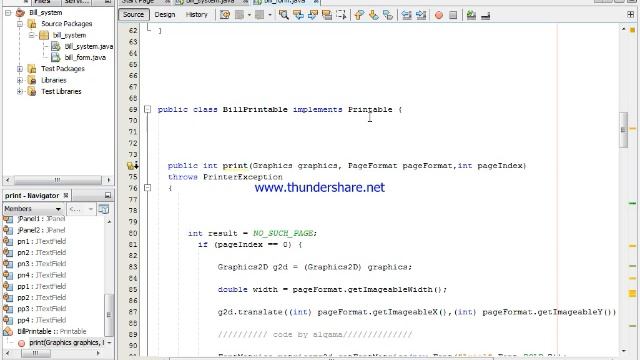Click Previous Bookmark arrow icon
The width and height of the screenshot is (640, 360).
(359, 15)
